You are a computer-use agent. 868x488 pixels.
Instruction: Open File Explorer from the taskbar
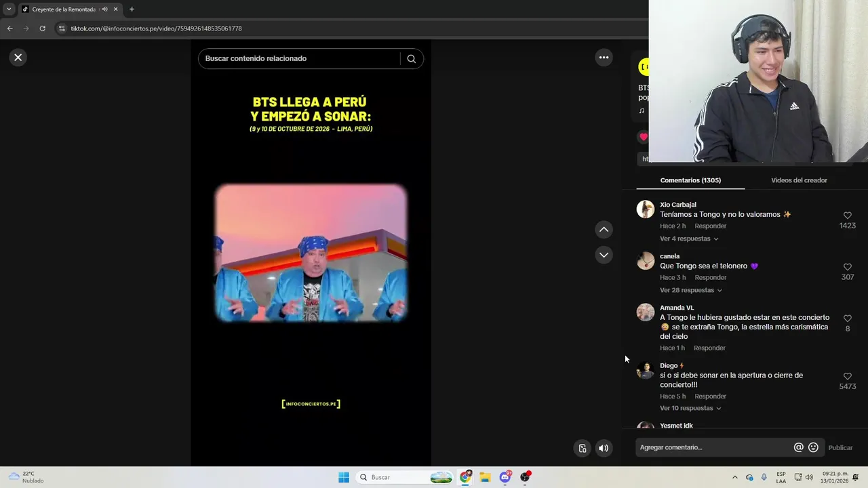click(485, 477)
